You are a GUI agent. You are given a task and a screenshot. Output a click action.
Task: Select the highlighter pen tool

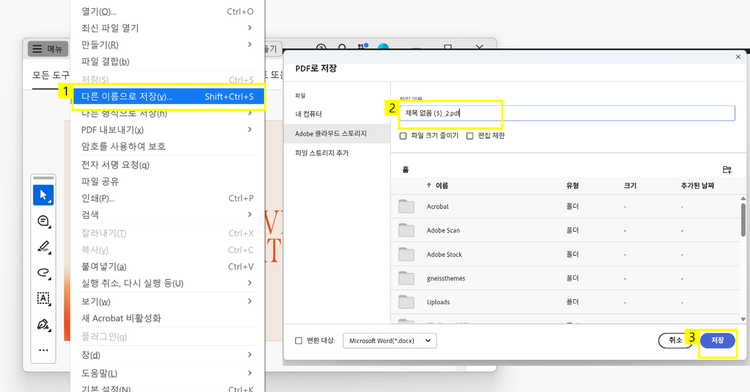pyautogui.click(x=43, y=247)
